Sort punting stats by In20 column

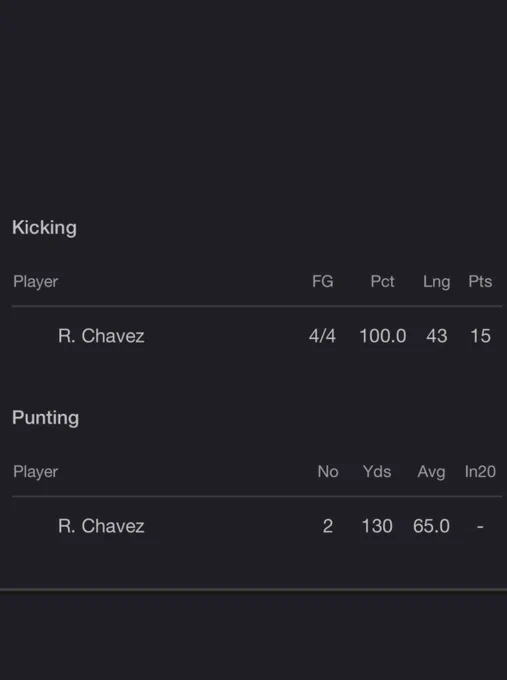480,471
